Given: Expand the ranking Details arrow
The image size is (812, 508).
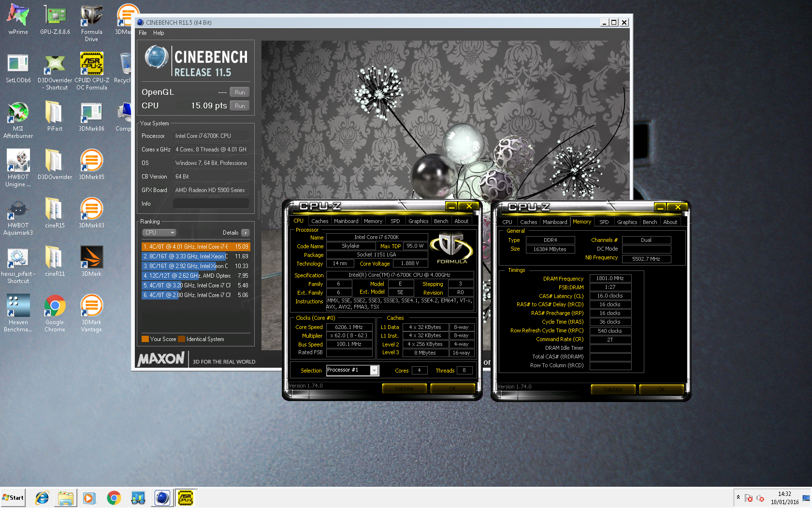Looking at the screenshot, I should [246, 233].
